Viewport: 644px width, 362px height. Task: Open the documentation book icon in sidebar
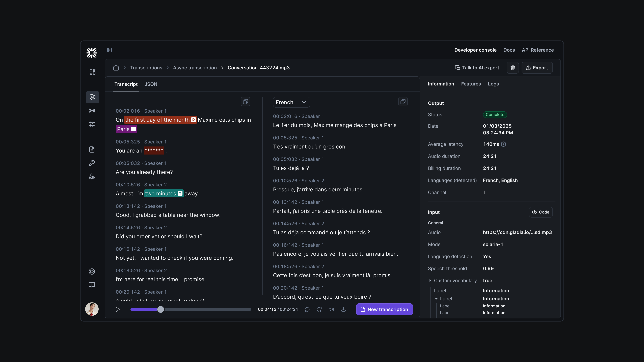[92, 285]
